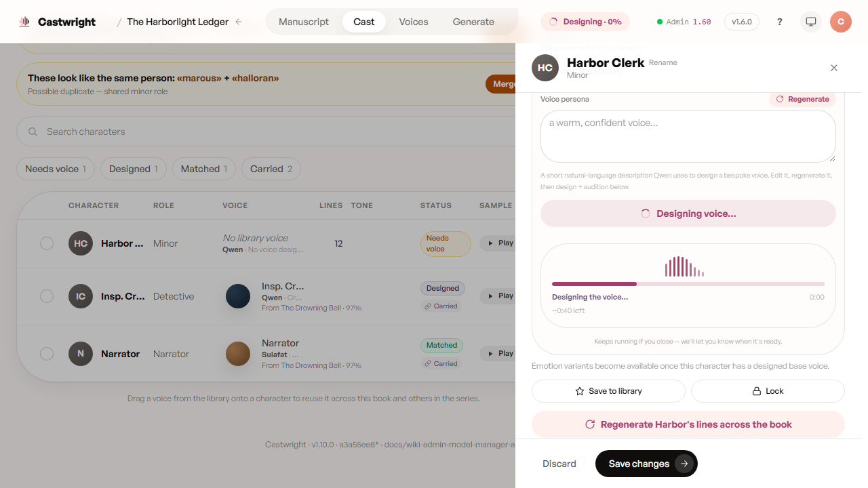This screenshot has width=868, height=488.
Task: Click the search magnifier icon
Action: 33,131
